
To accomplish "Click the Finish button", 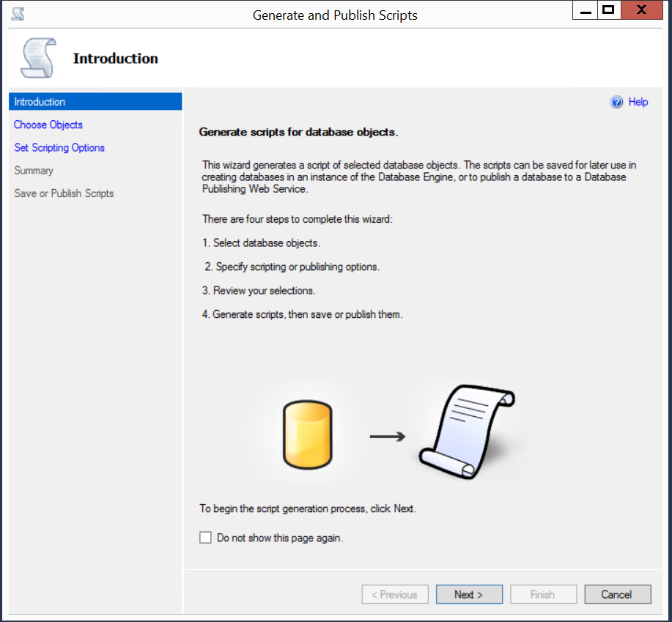I will click(542, 594).
